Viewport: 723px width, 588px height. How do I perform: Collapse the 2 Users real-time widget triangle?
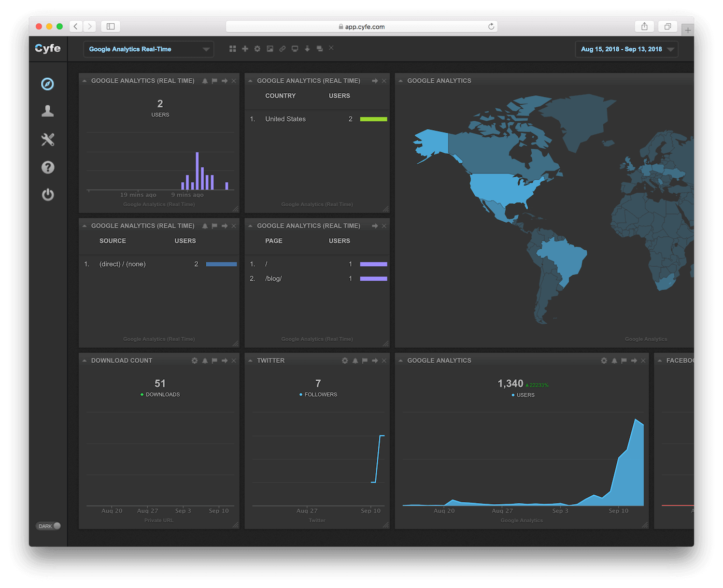point(84,81)
